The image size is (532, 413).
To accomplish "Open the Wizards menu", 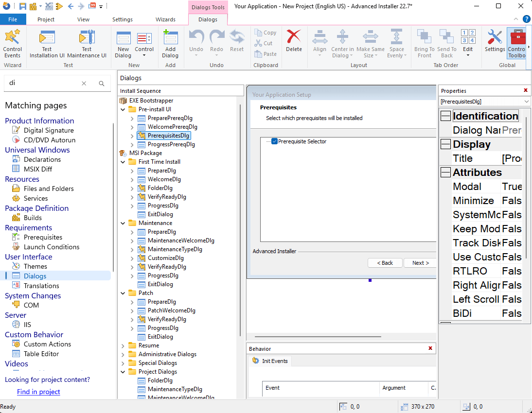I will pos(165,19).
